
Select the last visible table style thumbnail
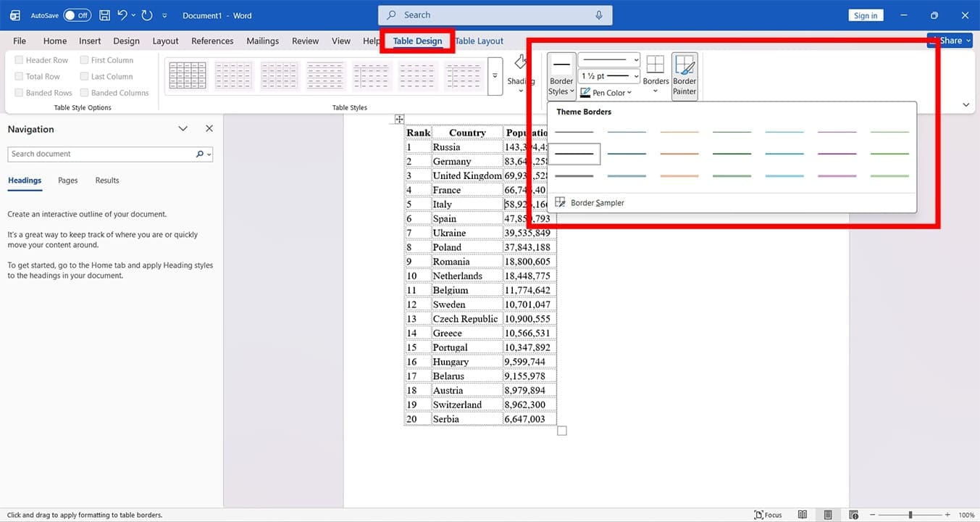click(x=463, y=75)
